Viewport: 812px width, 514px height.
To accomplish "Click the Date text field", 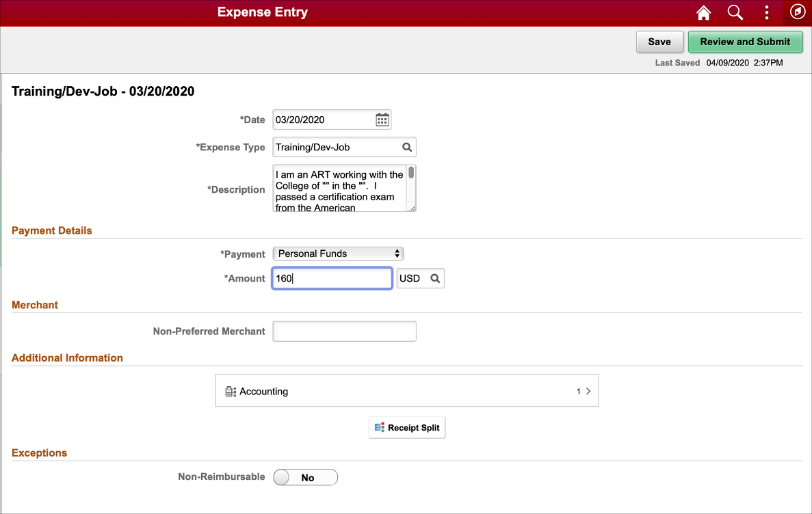I will [322, 120].
